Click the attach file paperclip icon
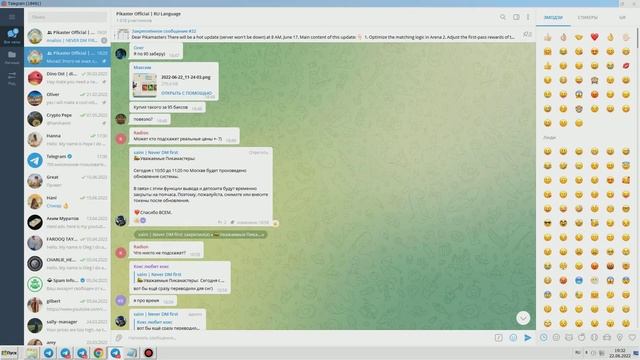Screen dimensions: 640x360 pos(119,338)
